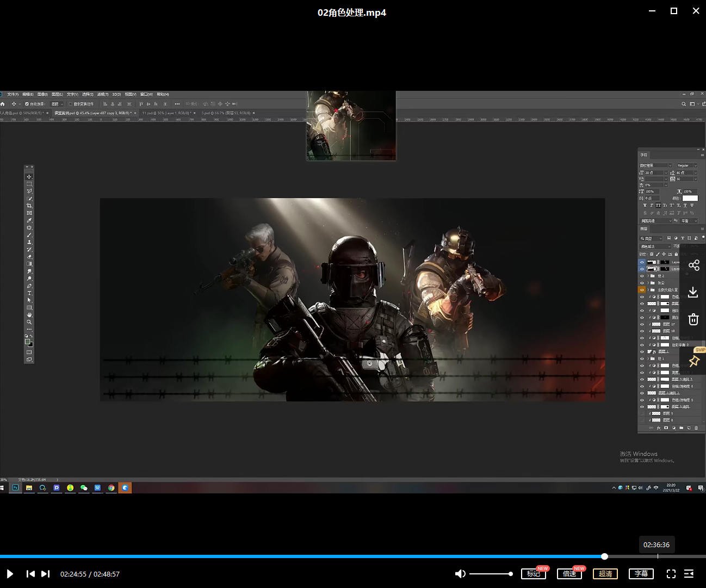706x588 pixels.
Task: Open the 文件(F) menu in Photoshop
Action: [x=13, y=94]
